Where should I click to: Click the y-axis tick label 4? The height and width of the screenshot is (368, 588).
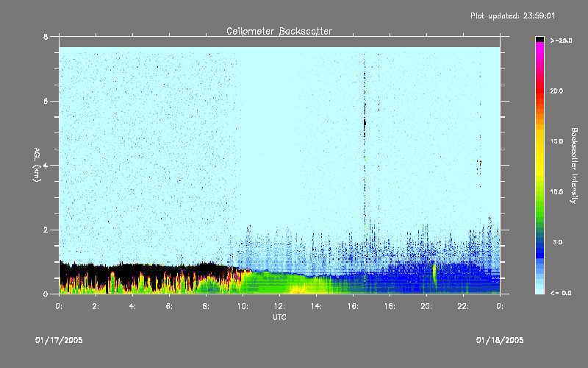coord(46,165)
